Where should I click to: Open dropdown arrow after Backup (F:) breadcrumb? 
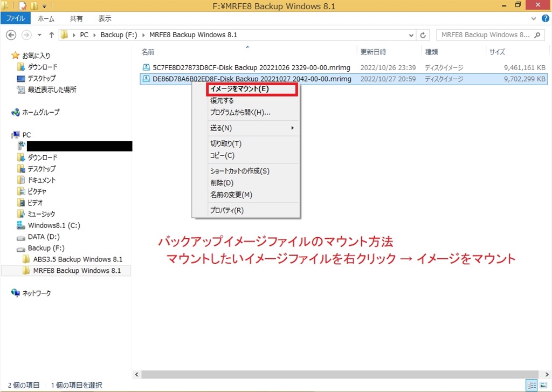143,35
